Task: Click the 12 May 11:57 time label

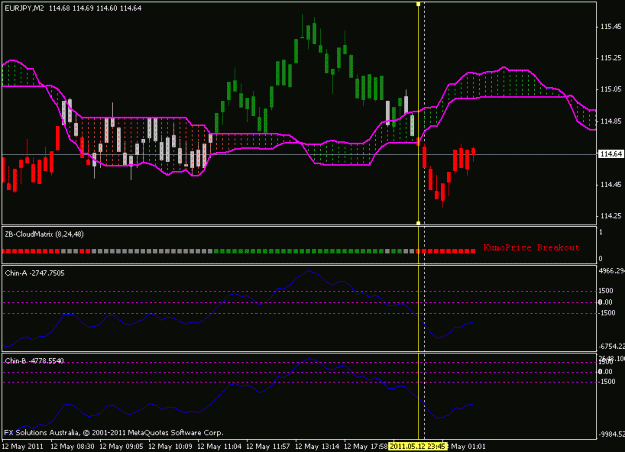Action: [268, 446]
